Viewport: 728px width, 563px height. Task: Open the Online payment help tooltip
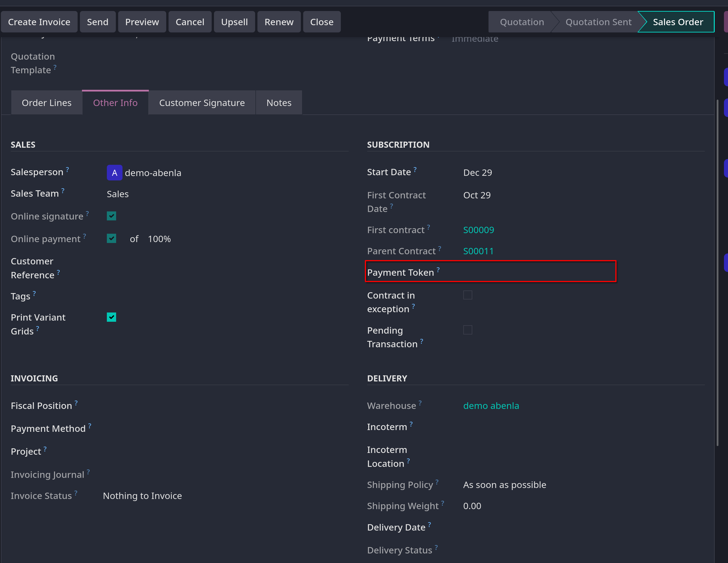(84, 236)
